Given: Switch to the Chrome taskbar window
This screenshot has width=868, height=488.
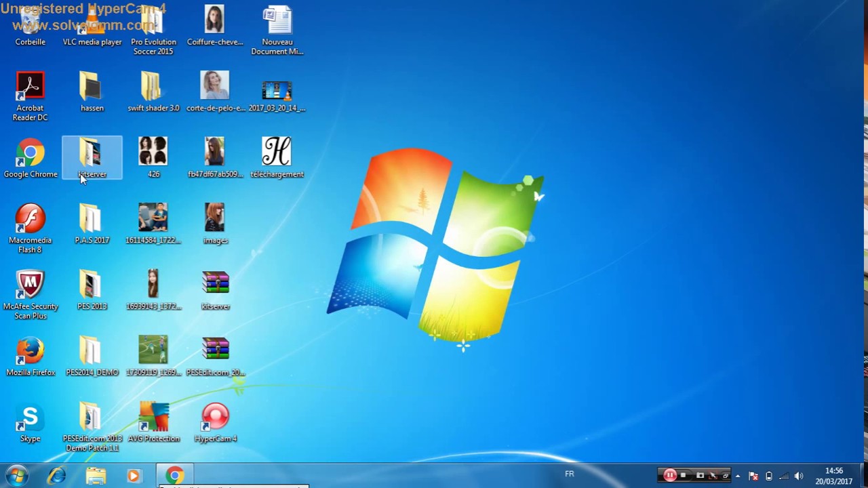Looking at the screenshot, I should coord(175,476).
